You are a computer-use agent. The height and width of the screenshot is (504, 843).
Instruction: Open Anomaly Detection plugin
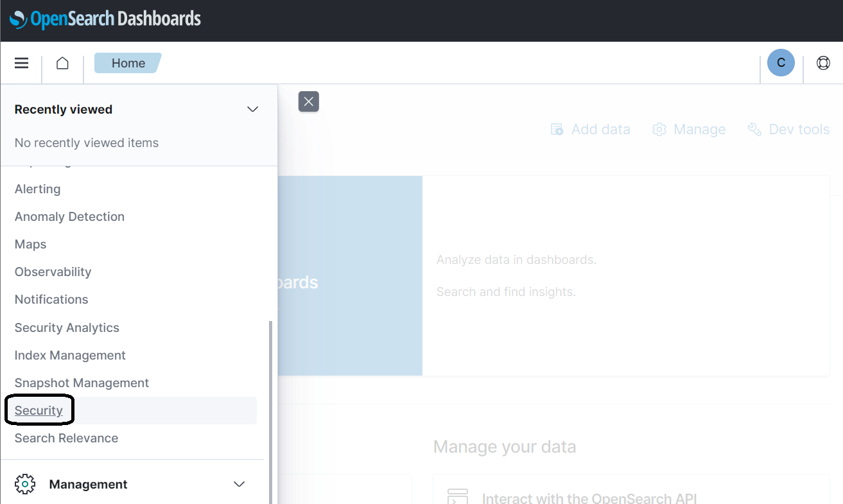[69, 216]
